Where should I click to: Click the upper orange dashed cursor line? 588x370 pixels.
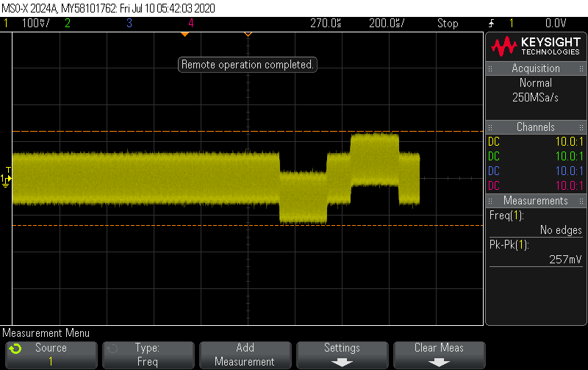[248, 132]
